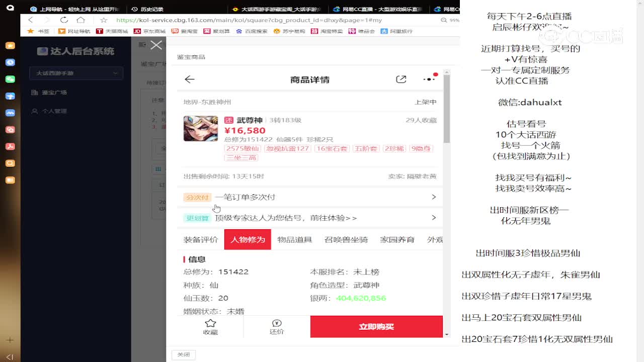Go to 鉴宝广场 in the sidebar menu
The width and height of the screenshot is (644, 362).
(49, 93)
